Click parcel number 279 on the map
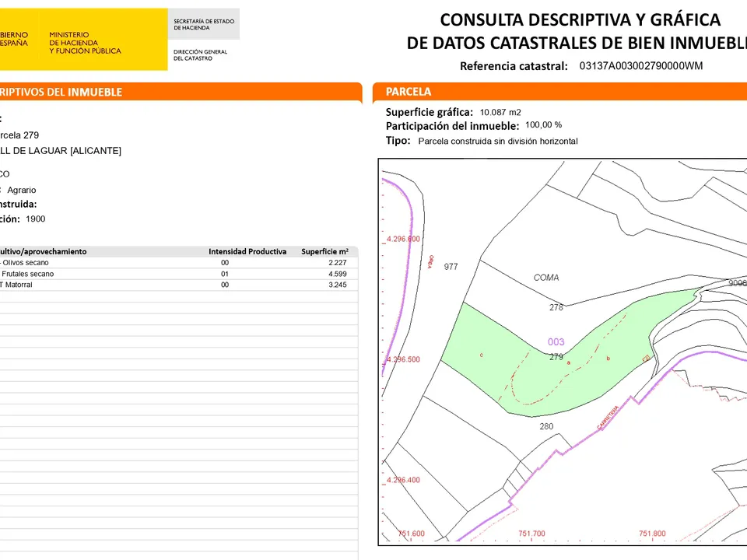This screenshot has width=747, height=560. (556, 357)
